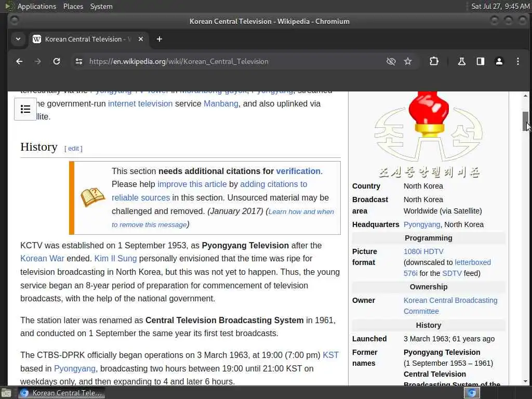Toggle the table of contents button
Screen dimensions: 532x399
click(25, 109)
